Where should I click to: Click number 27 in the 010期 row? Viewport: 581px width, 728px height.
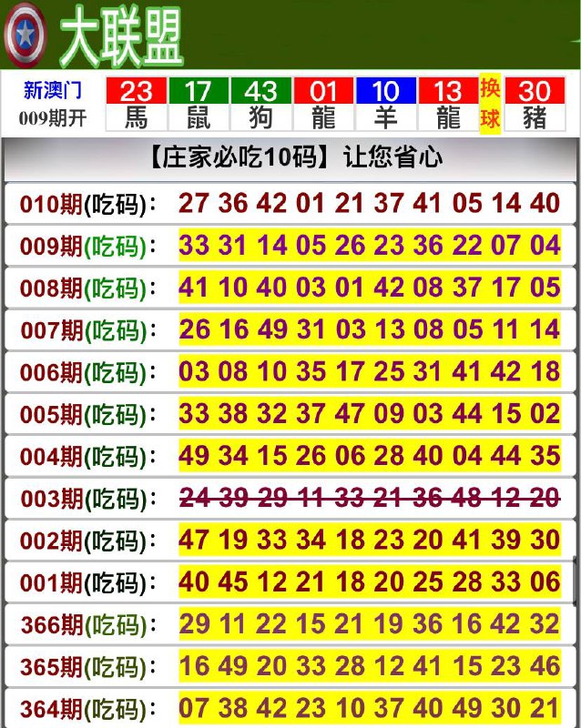click(194, 203)
